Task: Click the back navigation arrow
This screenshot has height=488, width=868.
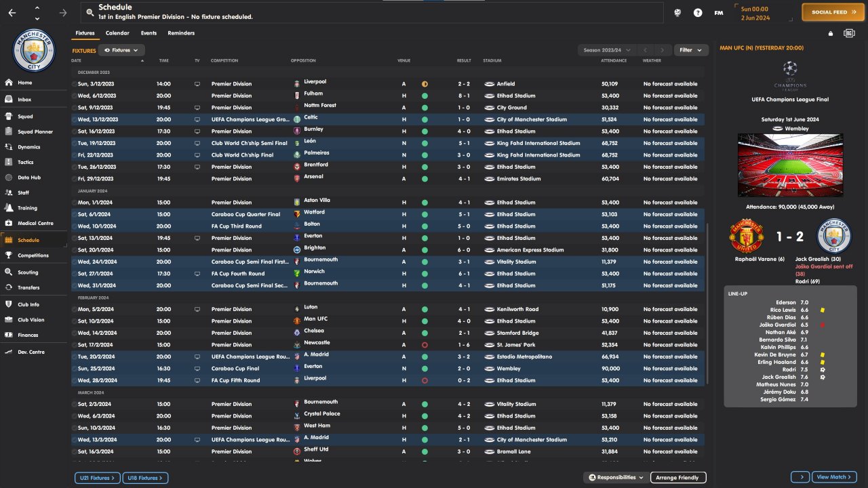Action: (12, 12)
